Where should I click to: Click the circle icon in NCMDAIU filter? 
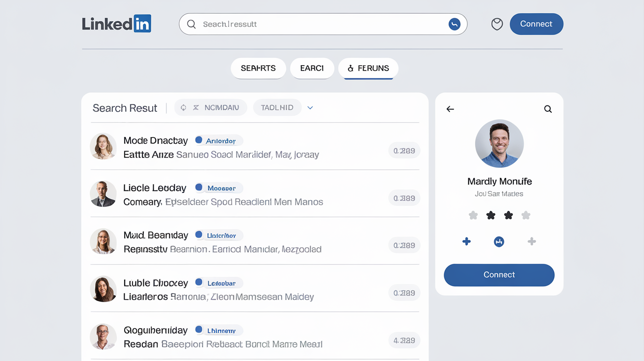(x=184, y=107)
